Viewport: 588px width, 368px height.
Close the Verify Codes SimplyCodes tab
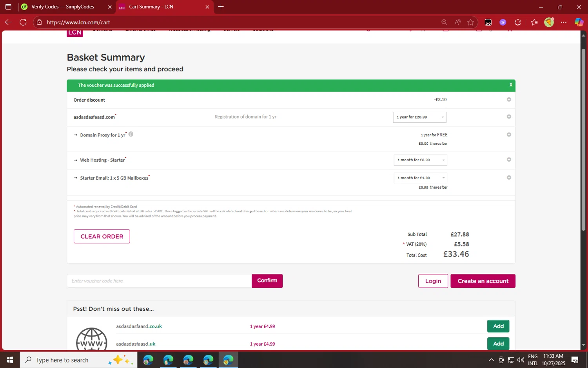(110, 7)
